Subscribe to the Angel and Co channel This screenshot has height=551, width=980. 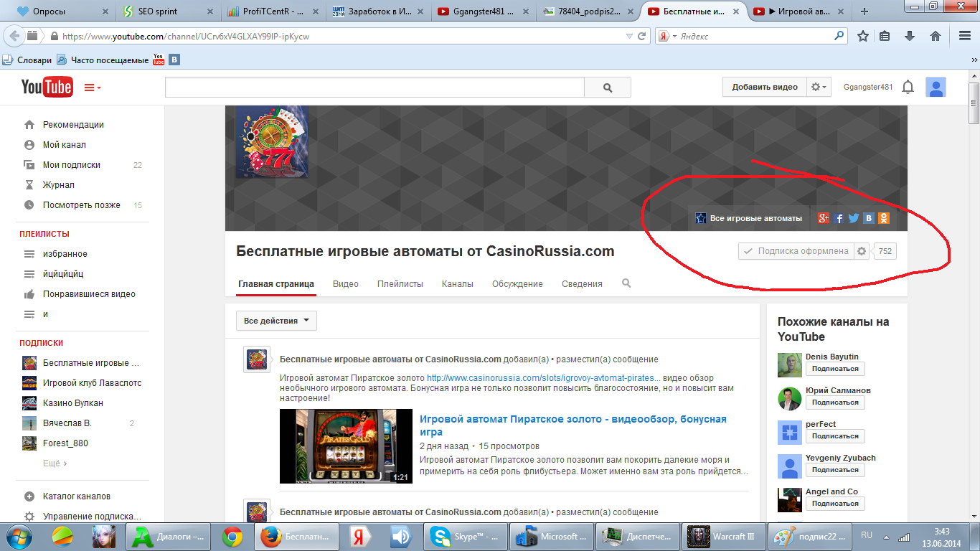835,504
